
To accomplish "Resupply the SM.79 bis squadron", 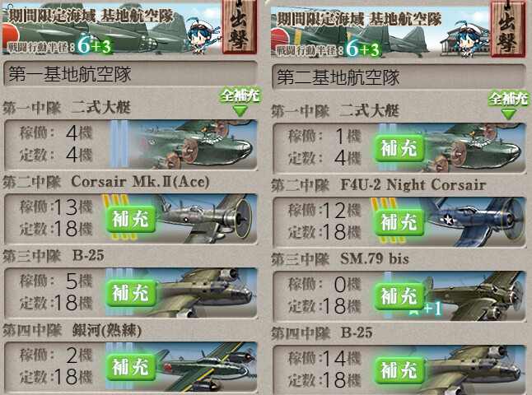I will coord(399,296).
